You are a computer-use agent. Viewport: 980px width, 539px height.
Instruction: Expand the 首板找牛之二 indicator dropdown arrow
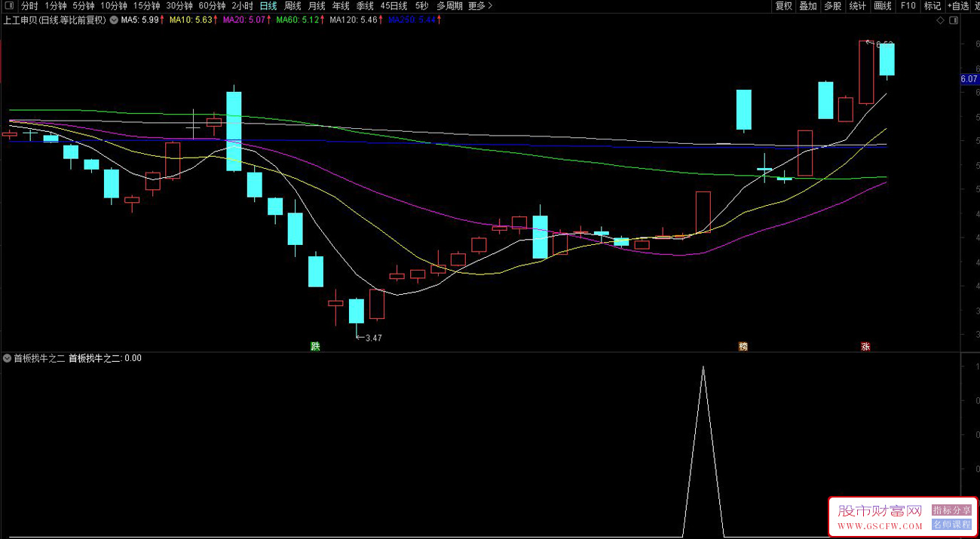coord(8,358)
